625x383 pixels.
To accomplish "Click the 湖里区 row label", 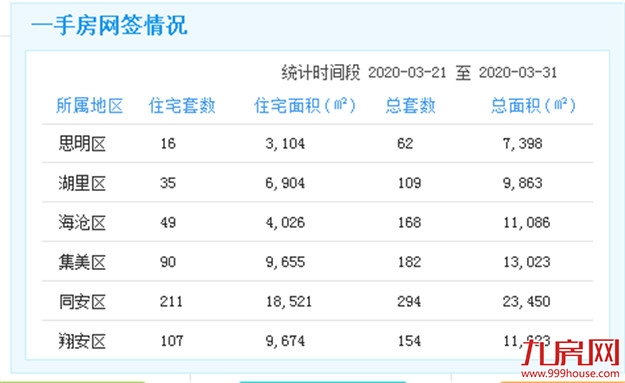I will pyautogui.click(x=82, y=183).
